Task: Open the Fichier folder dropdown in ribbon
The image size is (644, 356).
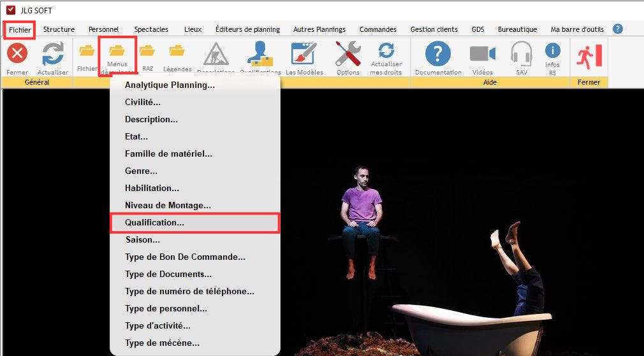Action: point(87,51)
